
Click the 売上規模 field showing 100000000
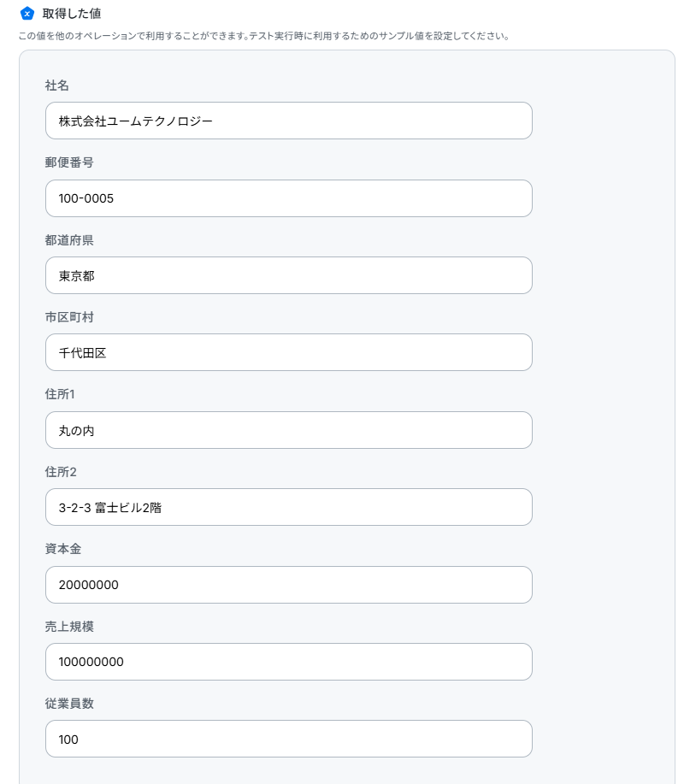288,662
